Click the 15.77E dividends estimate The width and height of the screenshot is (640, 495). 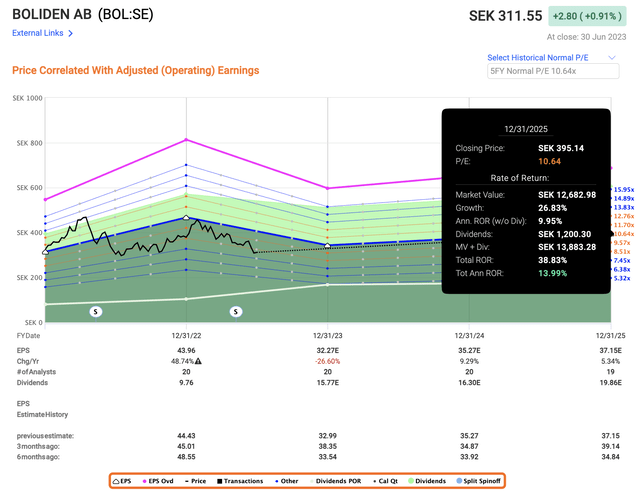click(327, 383)
